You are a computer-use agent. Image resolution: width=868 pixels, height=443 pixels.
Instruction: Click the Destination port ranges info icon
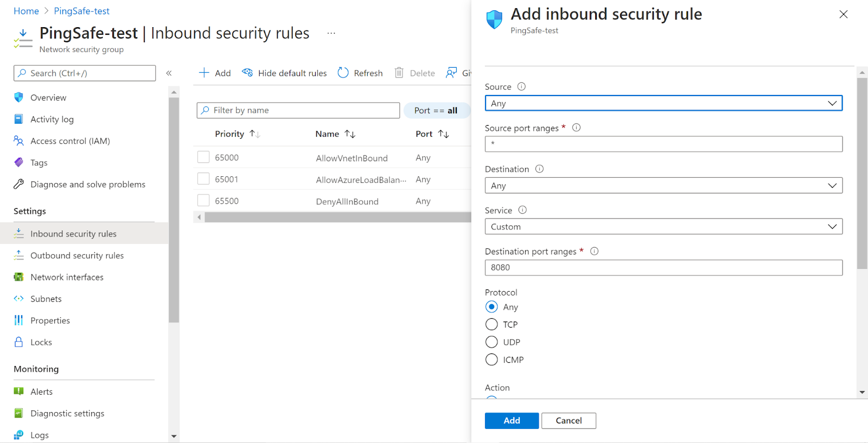click(594, 251)
